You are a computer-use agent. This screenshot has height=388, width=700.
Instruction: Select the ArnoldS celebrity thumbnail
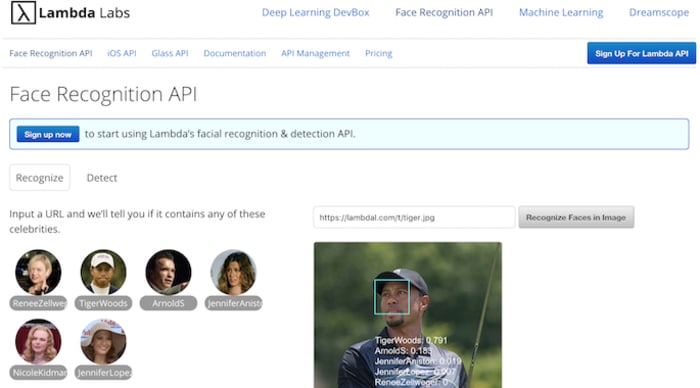pos(168,272)
